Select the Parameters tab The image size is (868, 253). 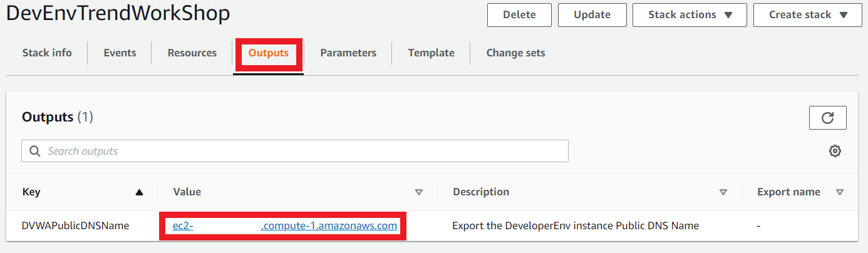click(348, 53)
